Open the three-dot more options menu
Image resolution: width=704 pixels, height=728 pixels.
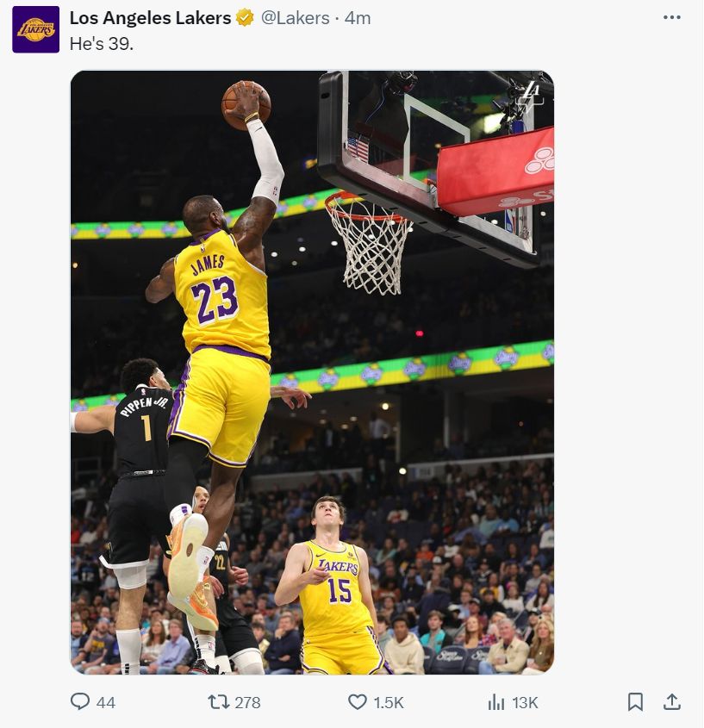(x=672, y=17)
